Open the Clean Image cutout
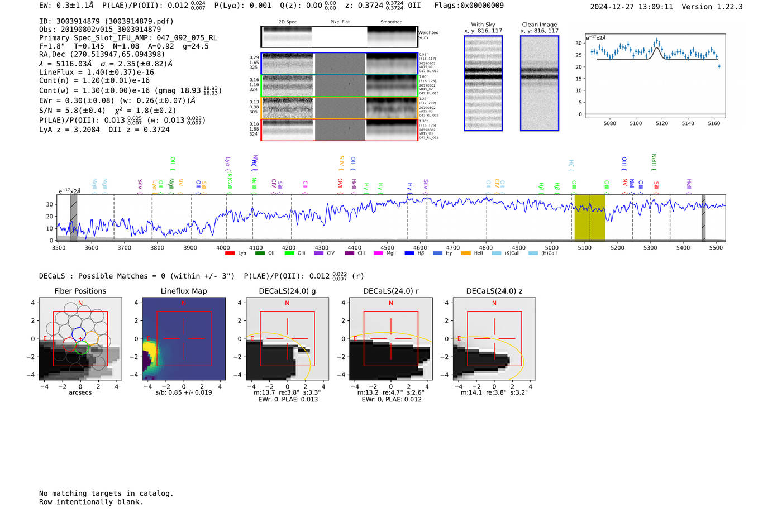Image resolution: width=782 pixels, height=532 pixels. click(540, 83)
